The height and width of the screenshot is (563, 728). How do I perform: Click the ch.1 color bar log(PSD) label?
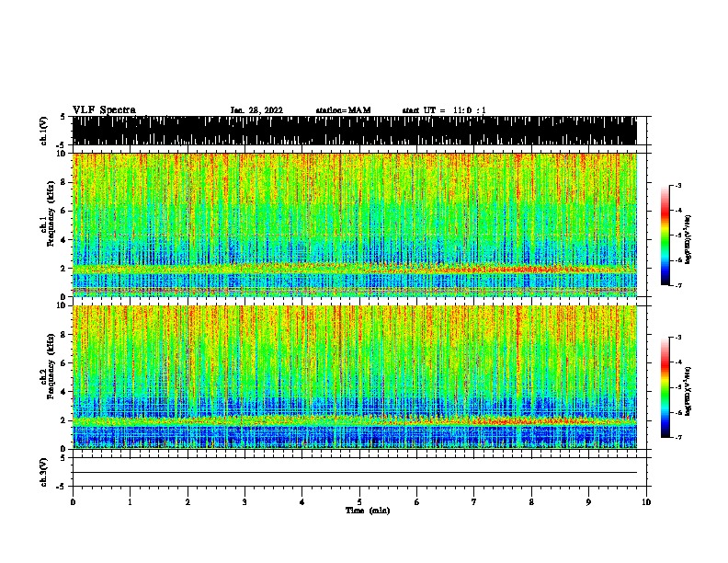coord(688,239)
